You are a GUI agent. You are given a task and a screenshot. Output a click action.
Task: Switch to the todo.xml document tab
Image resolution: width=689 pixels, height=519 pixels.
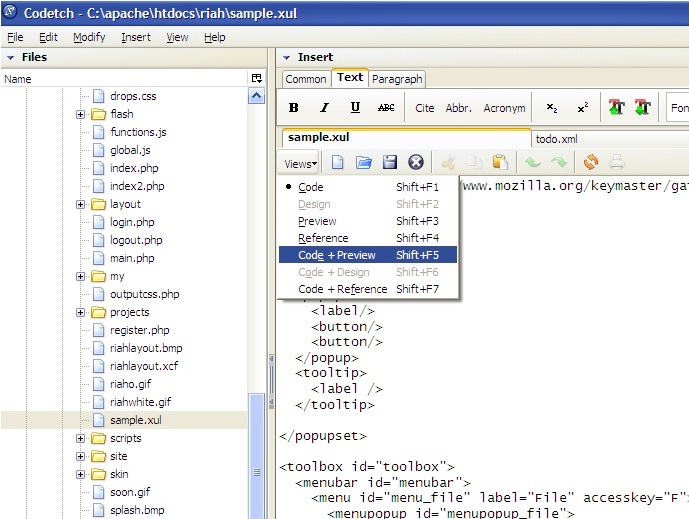click(x=611, y=139)
